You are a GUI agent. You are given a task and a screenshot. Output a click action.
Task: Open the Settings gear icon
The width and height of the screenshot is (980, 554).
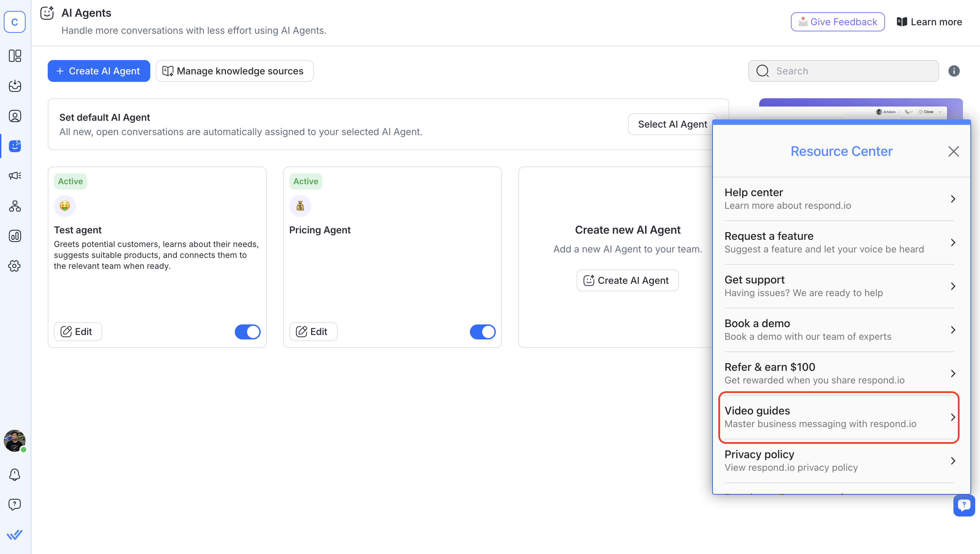15,266
